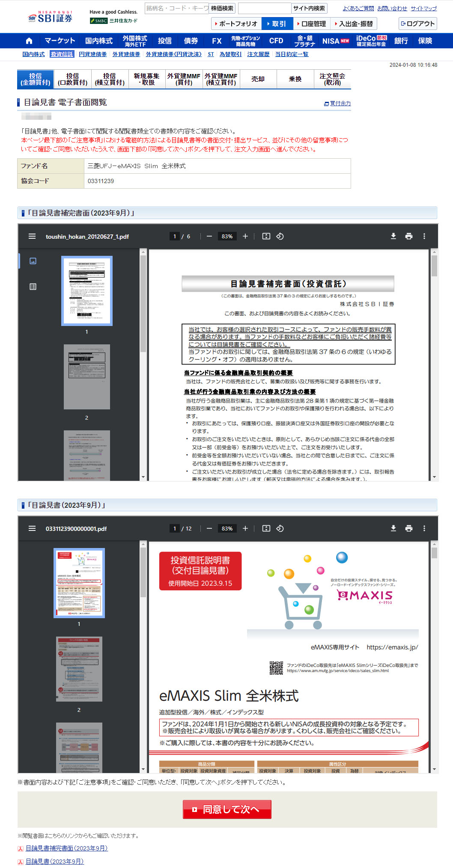Show thumbnails view in first PDF sidebar
The width and height of the screenshot is (453, 868).
click(33, 261)
